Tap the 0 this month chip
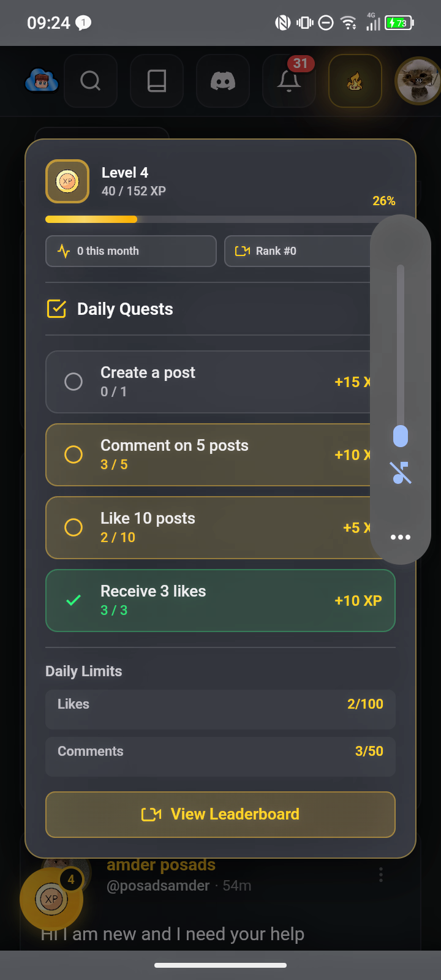Screen dimensions: 441x980 tap(131, 251)
